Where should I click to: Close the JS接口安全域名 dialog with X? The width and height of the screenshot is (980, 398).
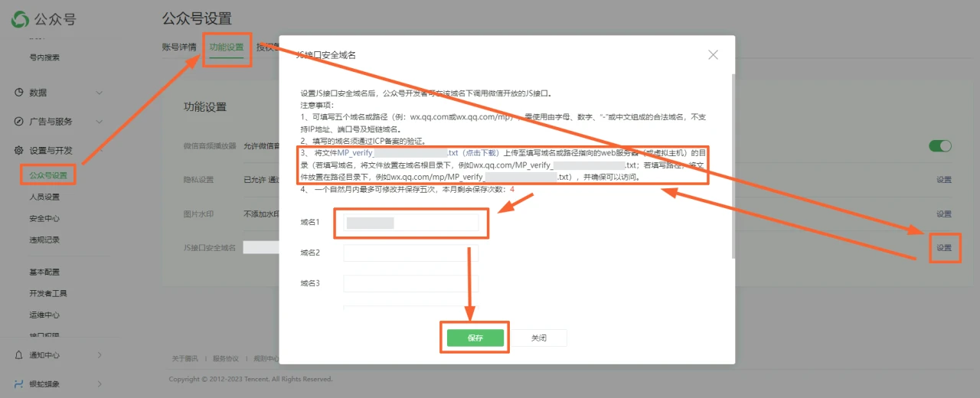pos(713,55)
